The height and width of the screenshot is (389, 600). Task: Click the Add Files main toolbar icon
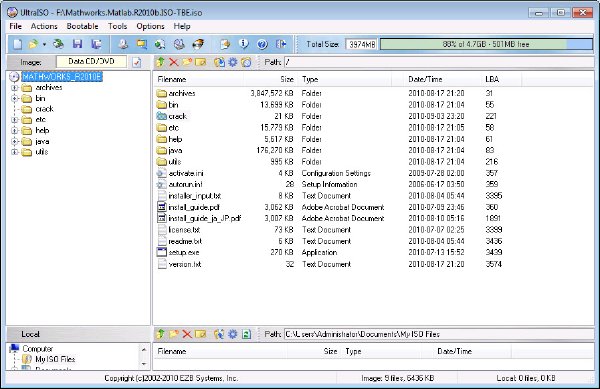tap(225, 44)
